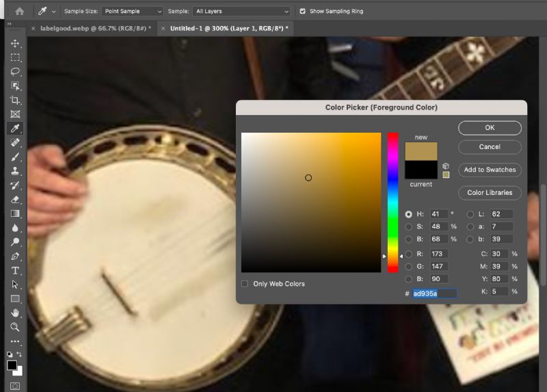Go to the Home screen icon
Image resolution: width=547 pixels, height=392 pixels.
20,11
